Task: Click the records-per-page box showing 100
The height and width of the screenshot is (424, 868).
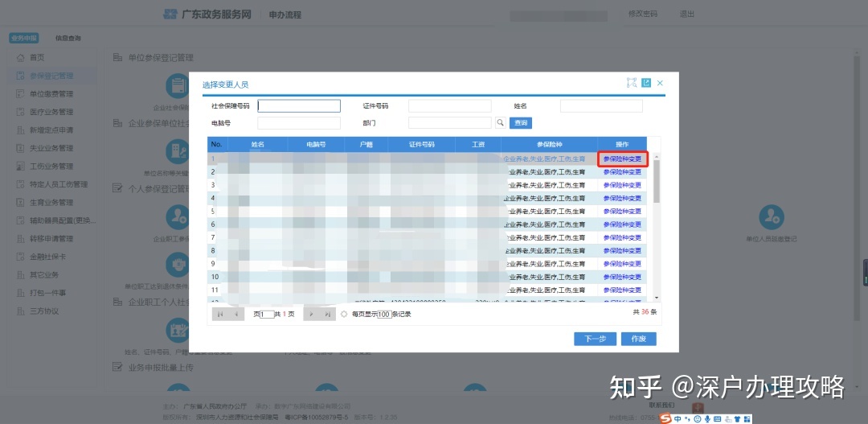Action: click(384, 315)
